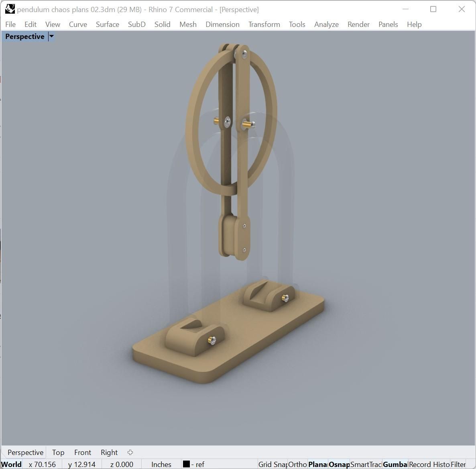
Task: Open the Perspective viewport title dropdown menu
Action: tap(51, 36)
